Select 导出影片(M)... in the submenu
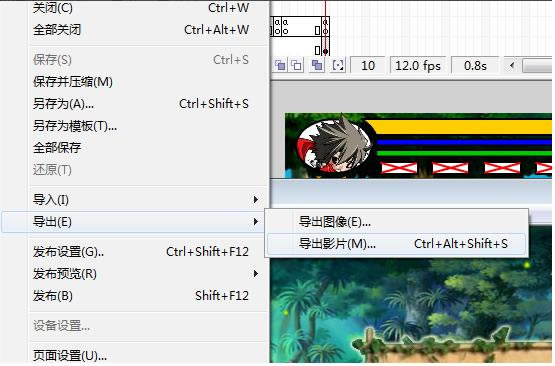The width and height of the screenshot is (555, 366). click(x=396, y=244)
